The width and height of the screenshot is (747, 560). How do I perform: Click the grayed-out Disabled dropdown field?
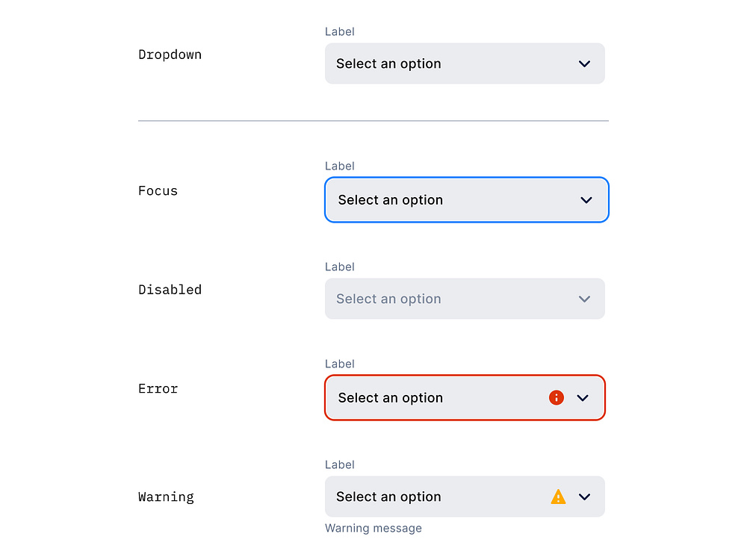pyautogui.click(x=448, y=299)
